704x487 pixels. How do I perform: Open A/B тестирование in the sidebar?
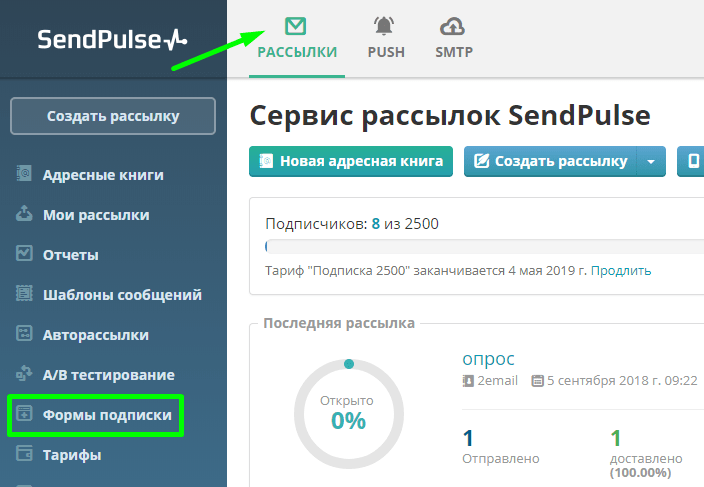[x=109, y=375]
